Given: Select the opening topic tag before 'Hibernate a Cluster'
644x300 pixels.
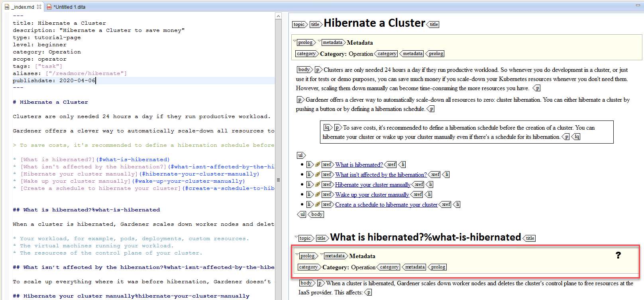Looking at the screenshot, I should pos(300,24).
